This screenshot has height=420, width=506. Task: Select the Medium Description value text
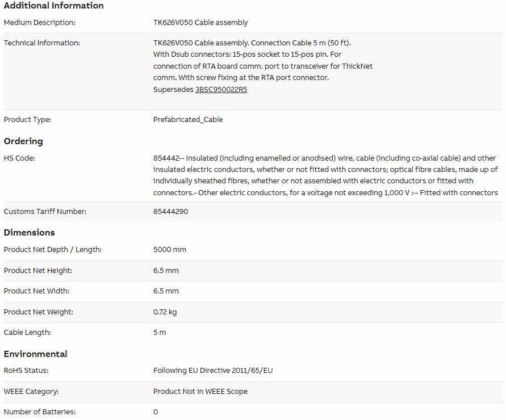click(200, 23)
